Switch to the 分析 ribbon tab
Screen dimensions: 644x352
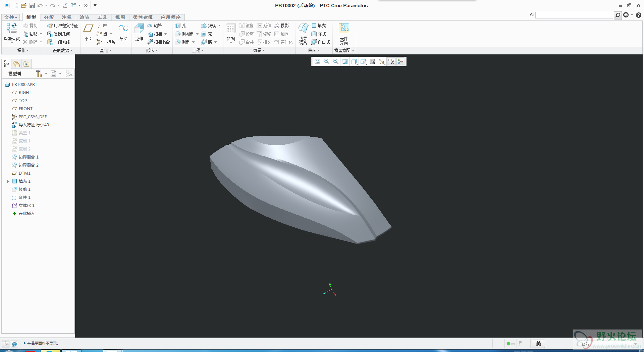[49, 17]
